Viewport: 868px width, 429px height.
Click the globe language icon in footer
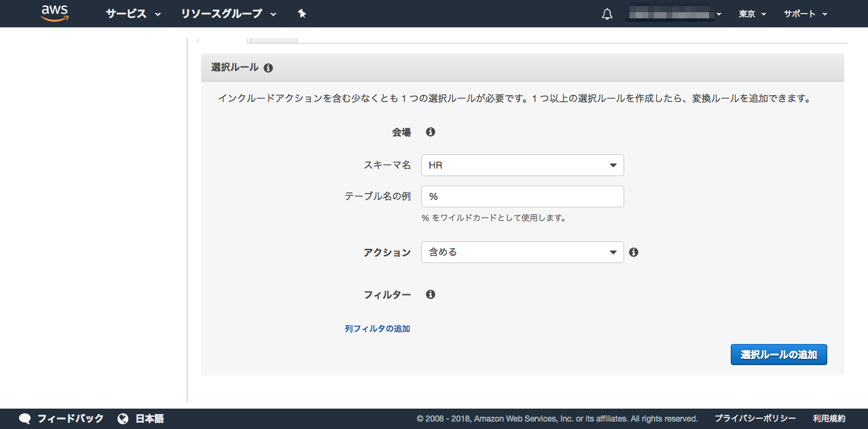123,419
